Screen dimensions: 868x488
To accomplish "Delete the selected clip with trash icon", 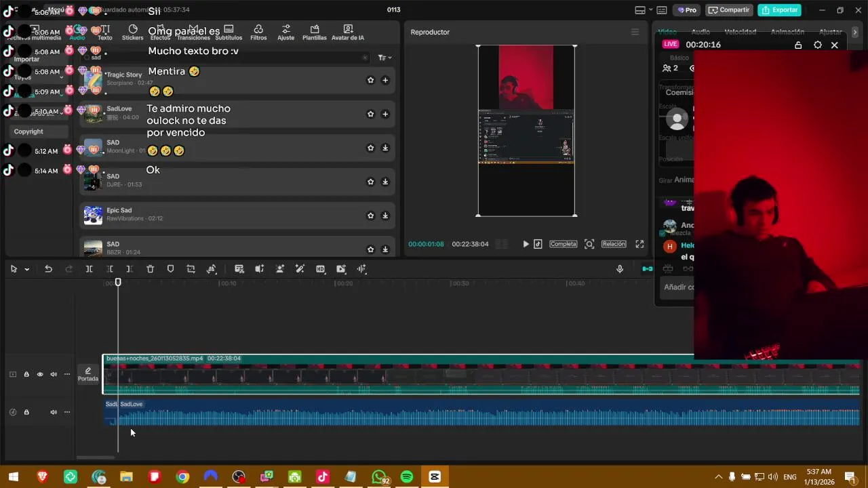I will [x=151, y=269].
